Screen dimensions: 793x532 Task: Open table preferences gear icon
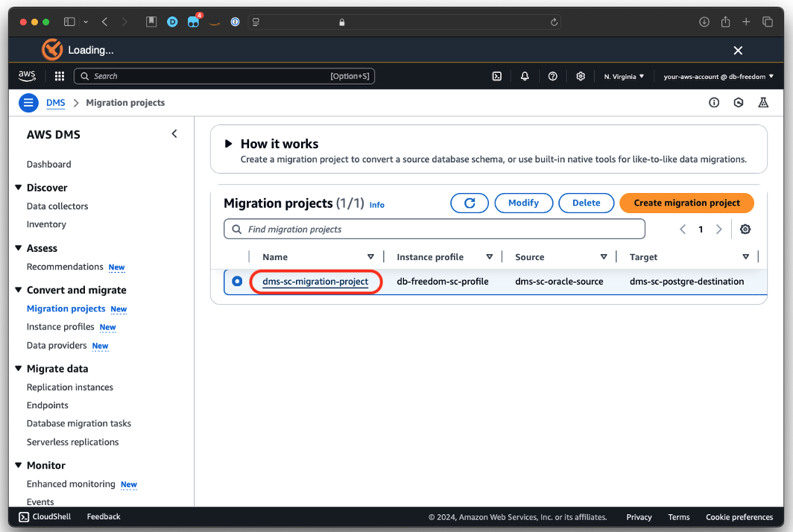click(x=745, y=229)
